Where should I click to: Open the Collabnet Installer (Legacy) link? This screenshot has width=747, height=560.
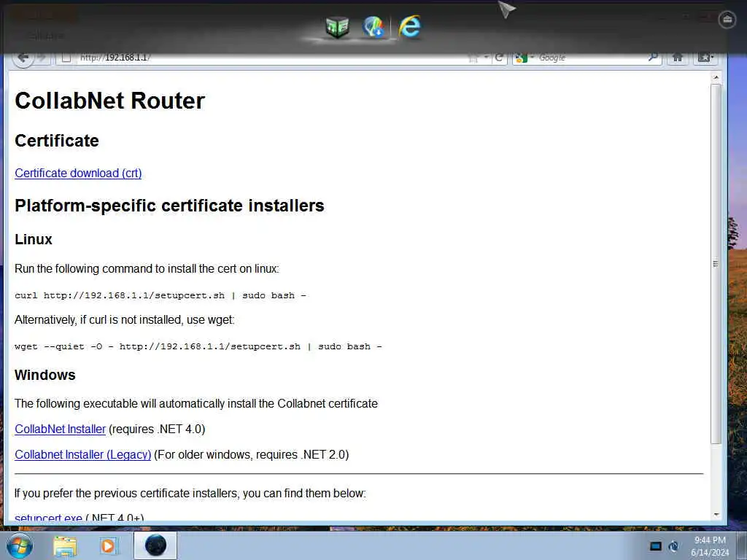click(x=83, y=455)
